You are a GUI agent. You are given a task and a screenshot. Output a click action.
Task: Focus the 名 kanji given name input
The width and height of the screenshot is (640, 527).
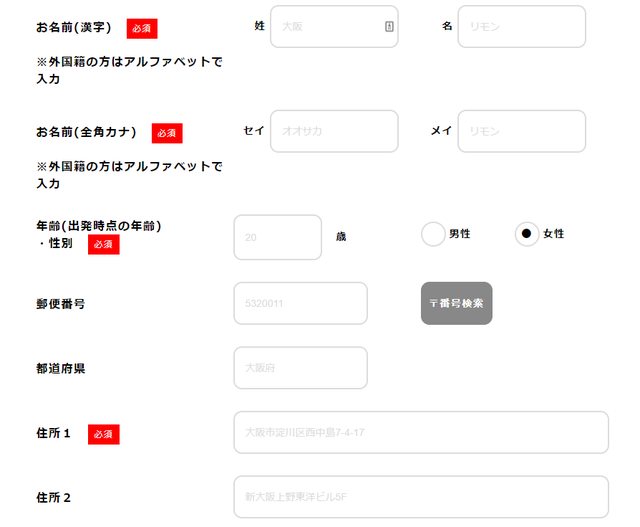point(521,27)
